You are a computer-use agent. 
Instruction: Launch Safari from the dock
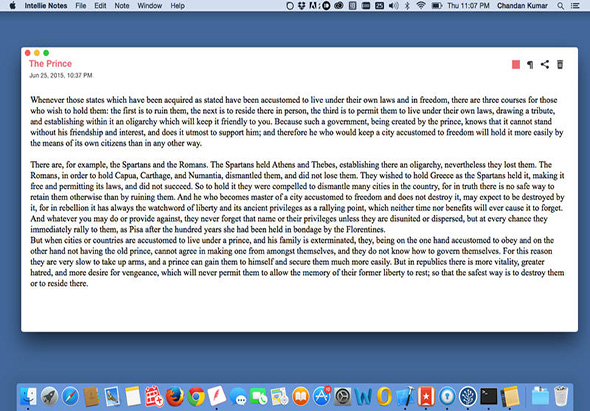pyautogui.click(x=70, y=396)
